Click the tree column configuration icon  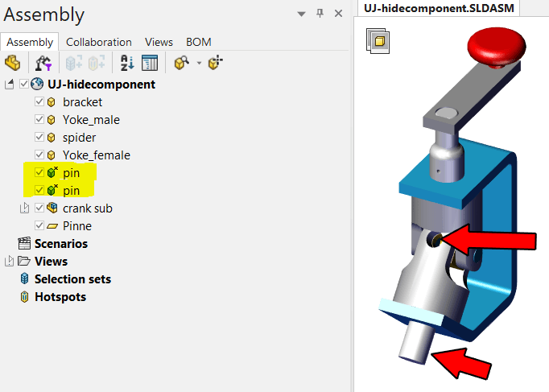[150, 63]
